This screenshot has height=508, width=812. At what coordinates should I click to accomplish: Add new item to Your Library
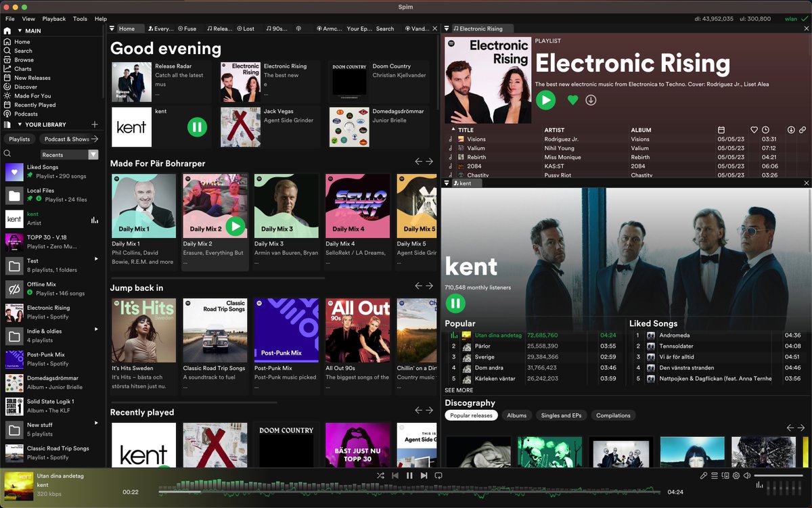pyautogui.click(x=95, y=124)
